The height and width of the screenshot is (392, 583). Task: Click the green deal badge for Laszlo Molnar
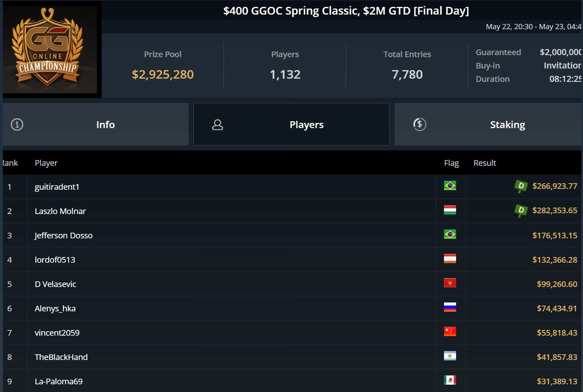click(x=521, y=210)
